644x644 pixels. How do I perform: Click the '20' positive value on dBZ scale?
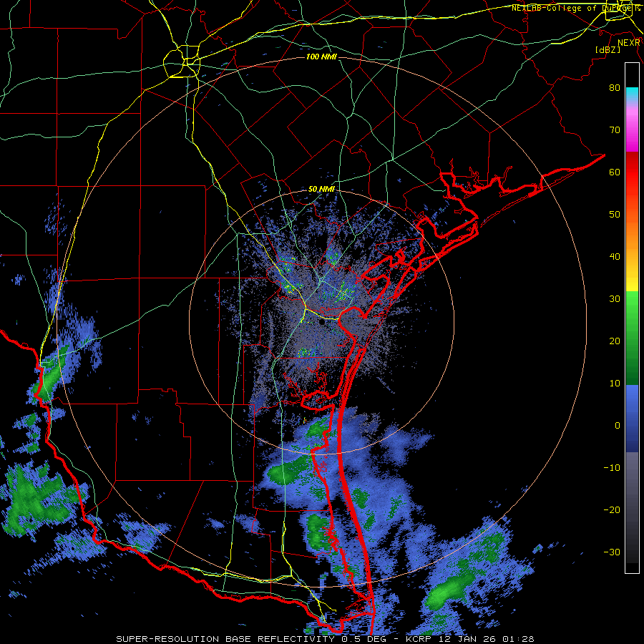coord(615,341)
